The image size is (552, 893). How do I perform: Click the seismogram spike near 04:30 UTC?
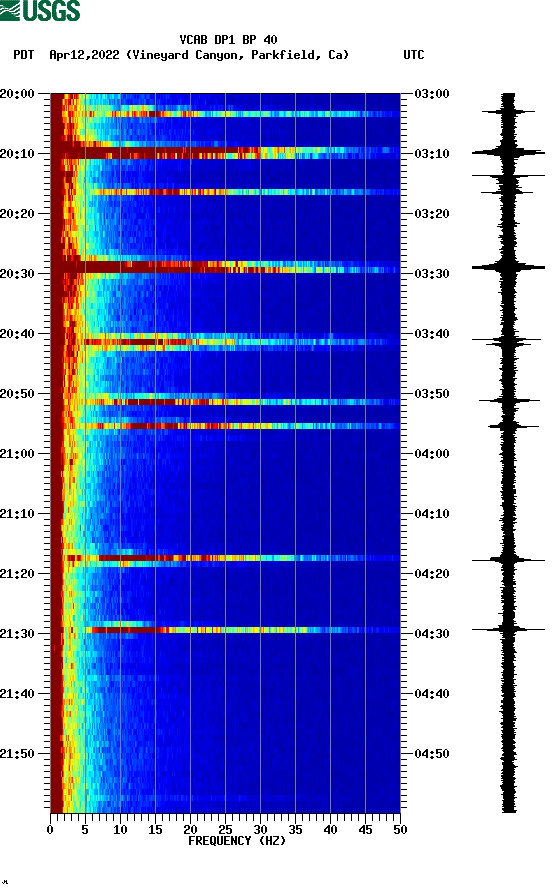point(508,629)
